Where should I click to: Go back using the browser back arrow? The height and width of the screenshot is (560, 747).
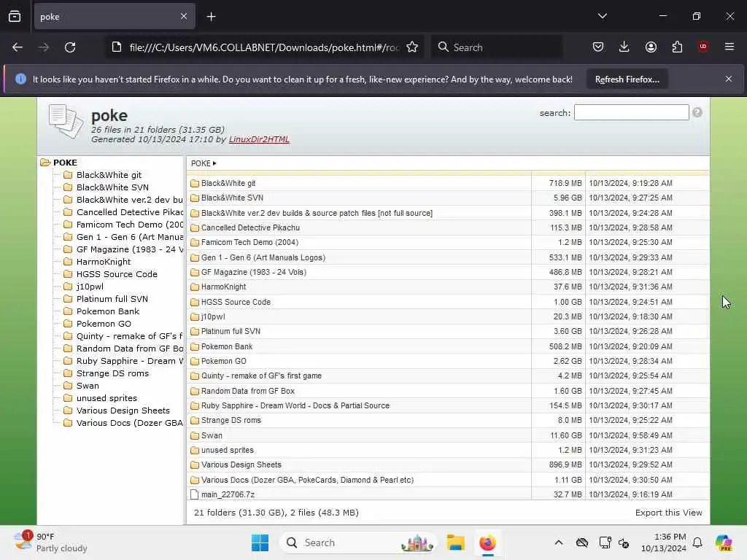(18, 47)
